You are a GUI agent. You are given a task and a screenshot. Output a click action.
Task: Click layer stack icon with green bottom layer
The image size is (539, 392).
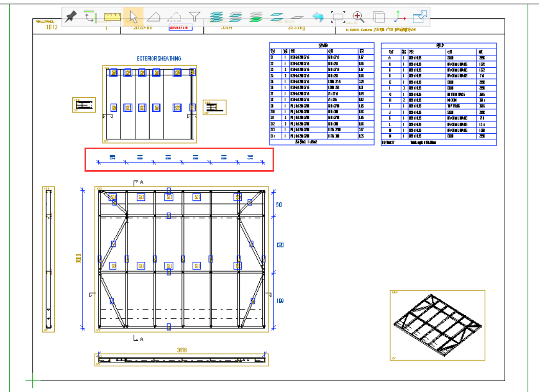(x=256, y=16)
